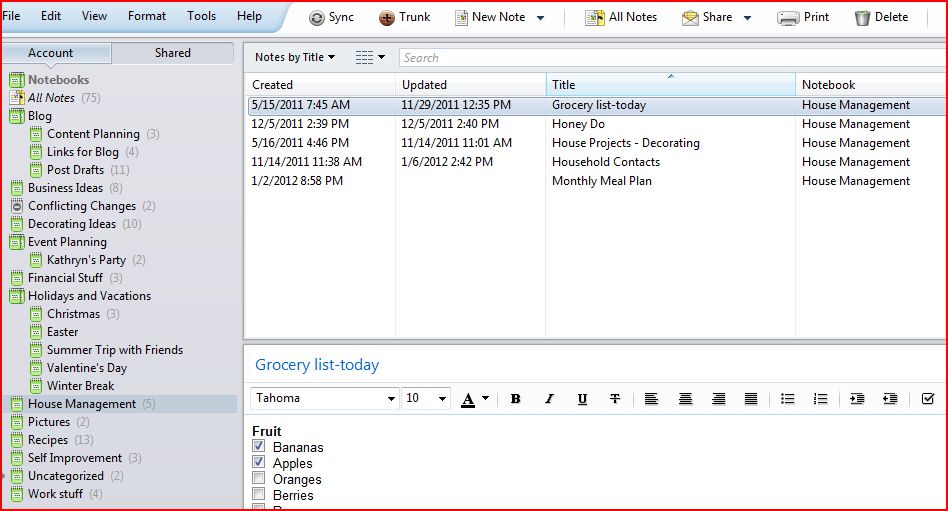Insert a bulleted list

pos(787,399)
